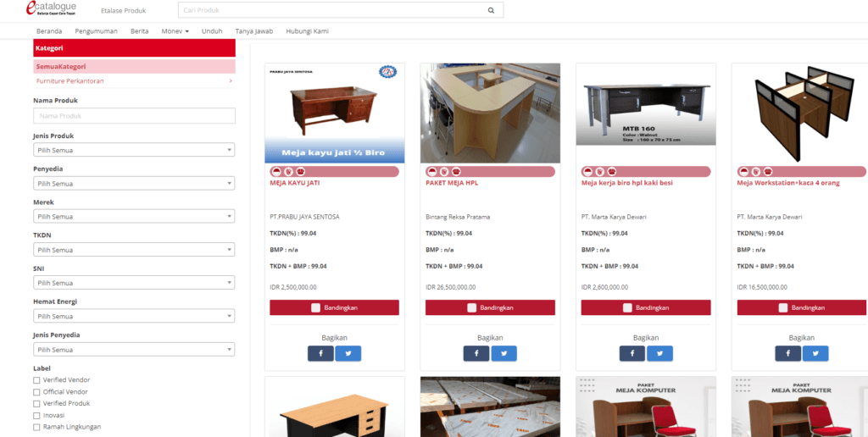This screenshot has width=868, height=437.
Task: Open the Jenis Penyedia dropdown
Action: tap(134, 350)
